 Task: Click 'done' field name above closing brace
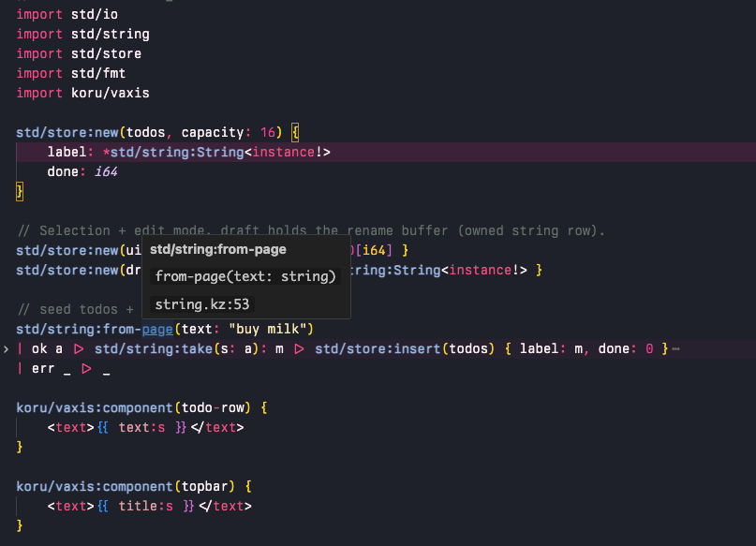[x=63, y=172]
